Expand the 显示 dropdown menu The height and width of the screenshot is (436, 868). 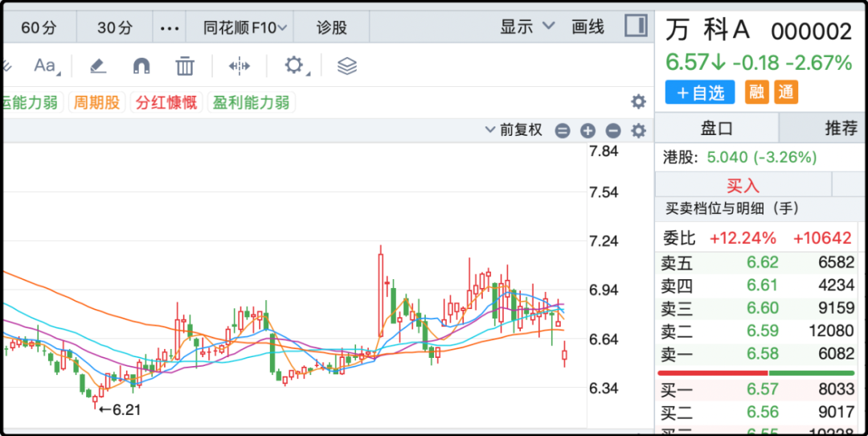coord(527,27)
